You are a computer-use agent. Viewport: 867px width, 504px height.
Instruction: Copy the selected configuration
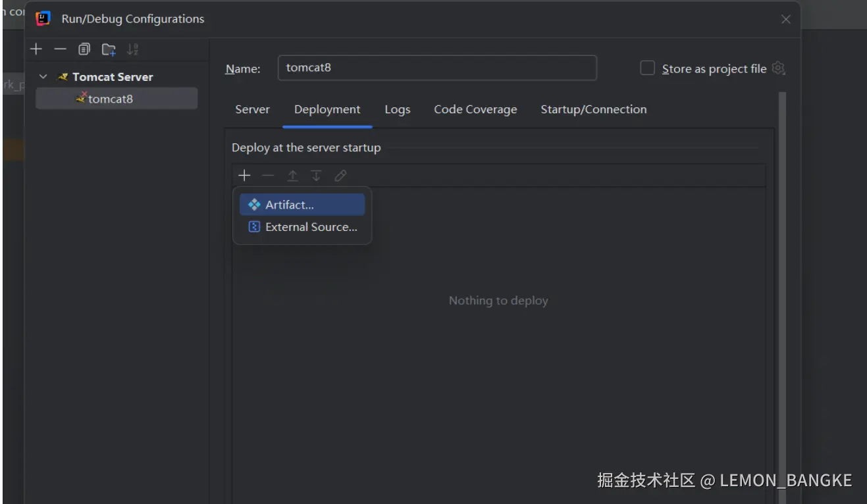tap(84, 49)
